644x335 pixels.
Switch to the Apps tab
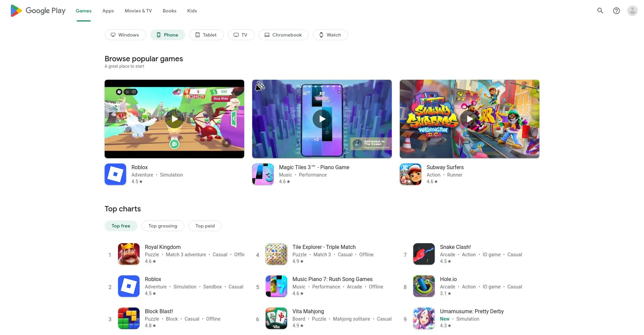tap(108, 11)
